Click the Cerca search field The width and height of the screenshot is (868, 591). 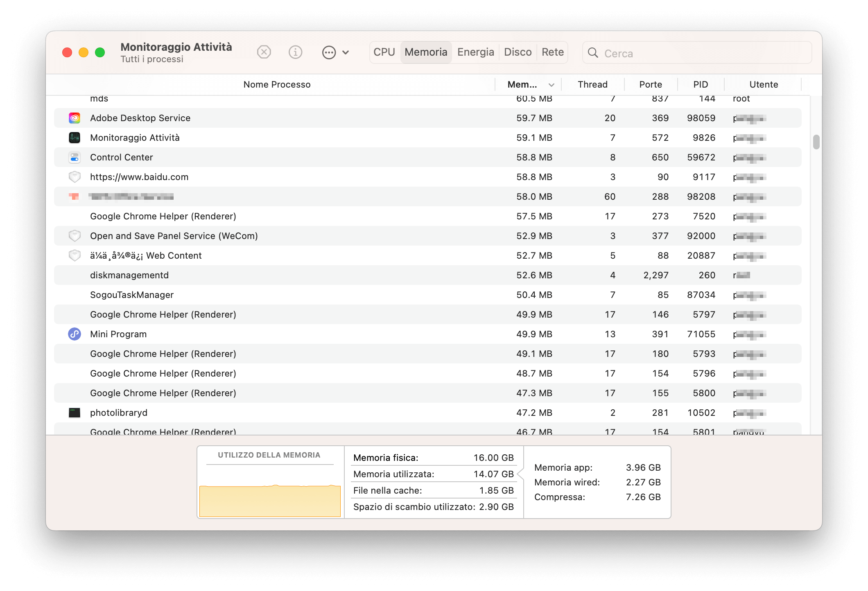(x=697, y=53)
